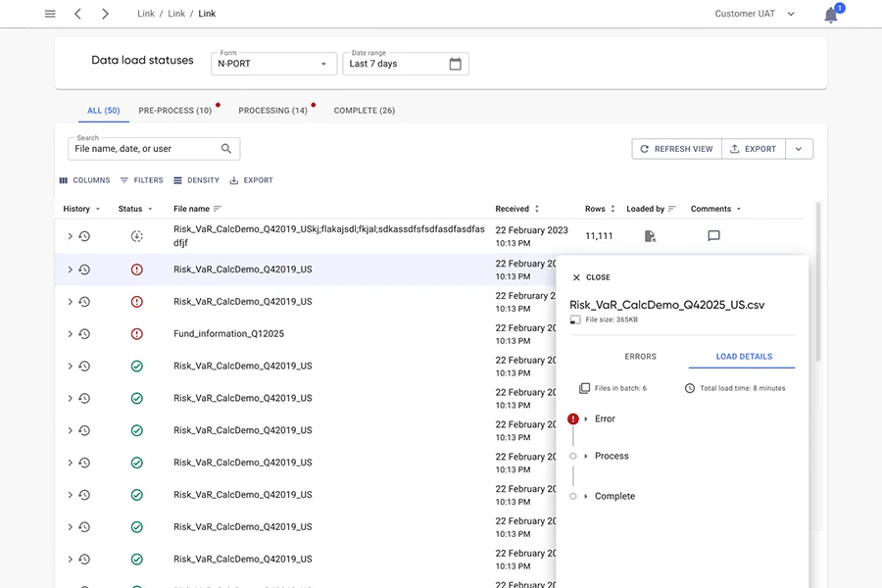
Task: Expand the Error step in load details
Action: coord(586,419)
